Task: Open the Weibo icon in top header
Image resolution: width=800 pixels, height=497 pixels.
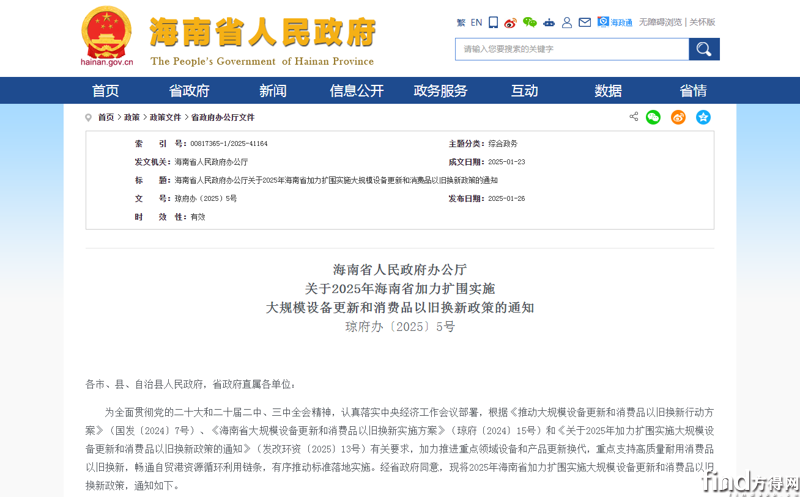Action: coord(510,22)
